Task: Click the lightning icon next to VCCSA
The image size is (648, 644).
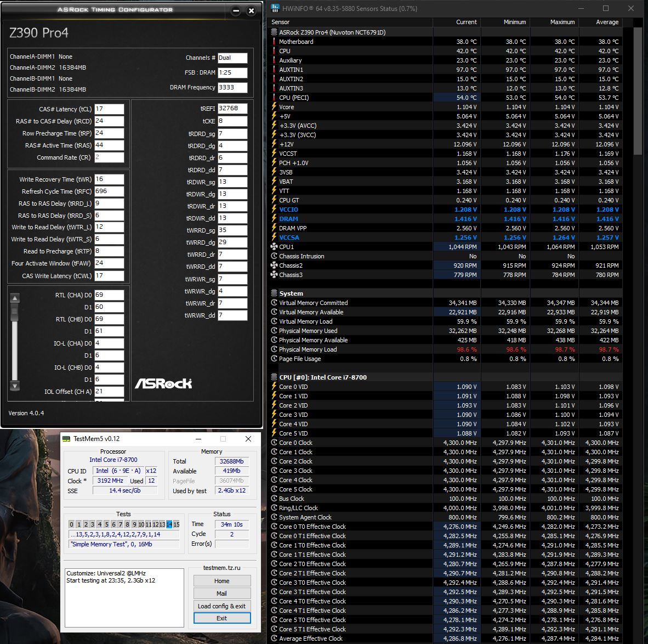Action: tap(274, 237)
